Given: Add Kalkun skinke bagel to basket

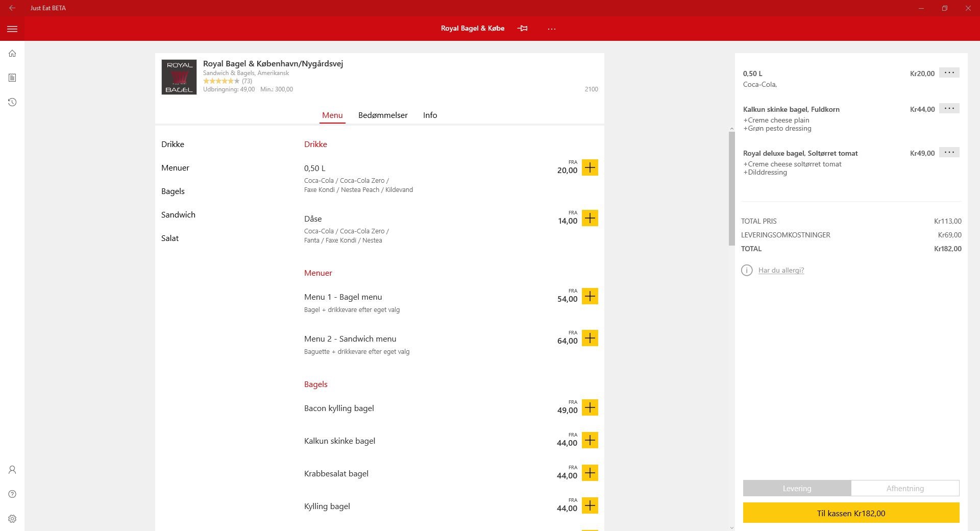Looking at the screenshot, I should (590, 440).
